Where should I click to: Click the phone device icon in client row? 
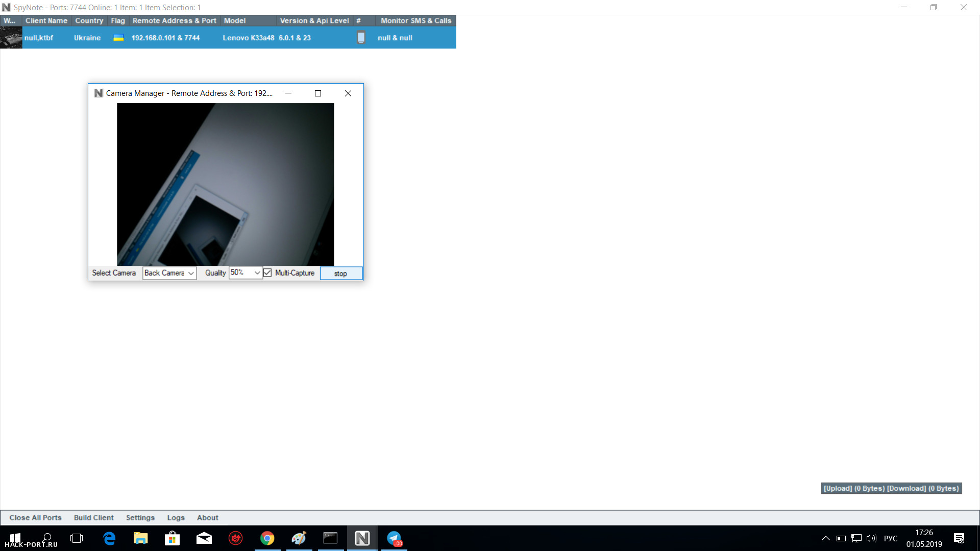361,38
